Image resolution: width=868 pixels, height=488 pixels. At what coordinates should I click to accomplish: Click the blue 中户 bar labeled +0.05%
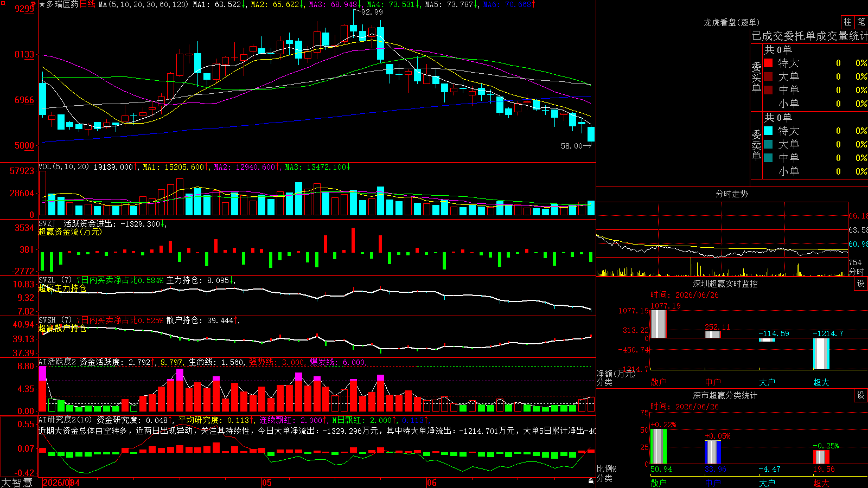[713, 452]
